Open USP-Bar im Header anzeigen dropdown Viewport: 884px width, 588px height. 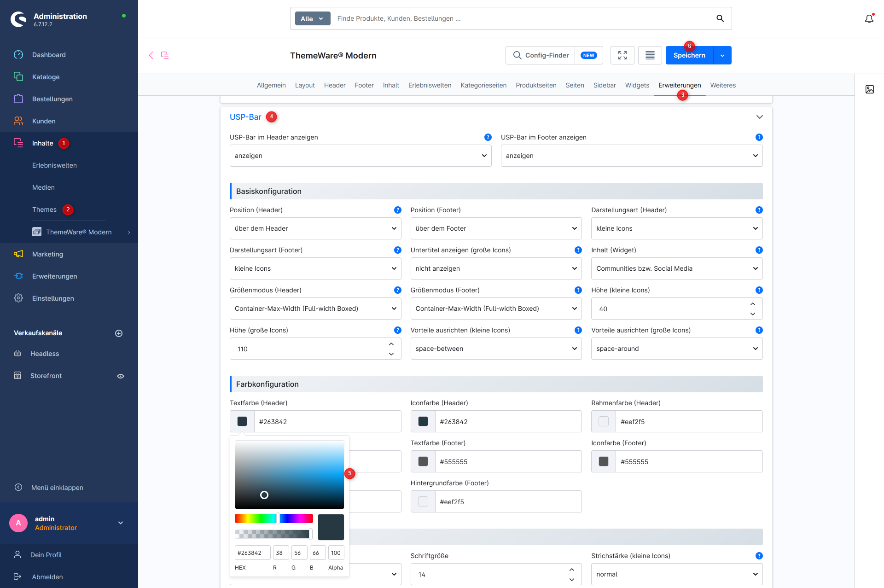click(x=361, y=156)
